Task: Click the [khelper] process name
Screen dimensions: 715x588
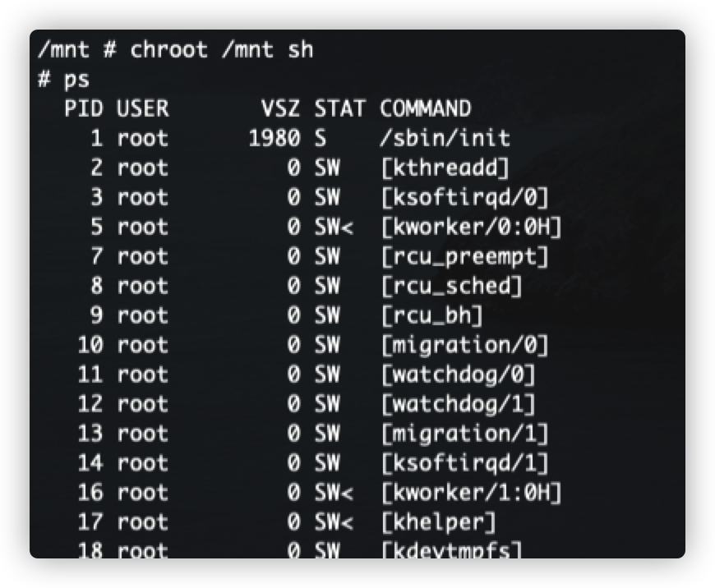Action: [x=439, y=522]
